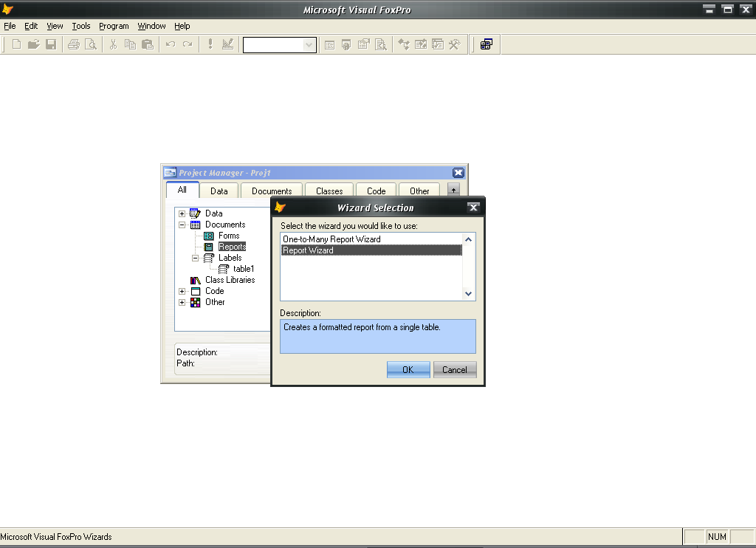The width and height of the screenshot is (756, 548).
Task: Click Cancel in Wizard Selection dialog
Action: 455,369
